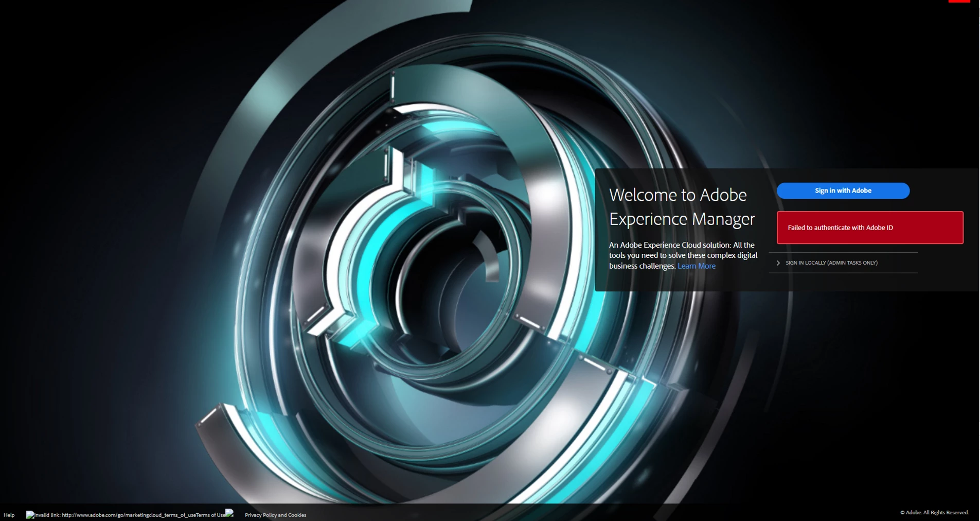Click the Sign in with Adobe button
Screen dimensions: 980x521
point(843,190)
